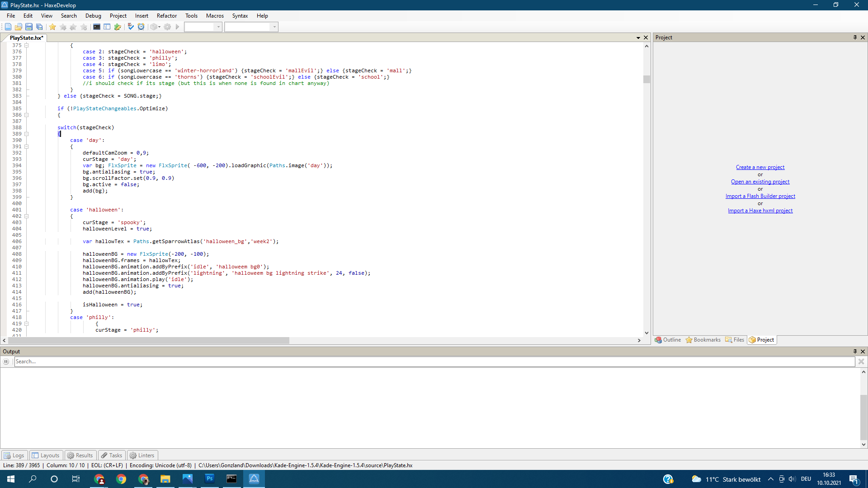Save all open files using toolbar icon
This screenshot has width=868, height=488.
pos(40,27)
